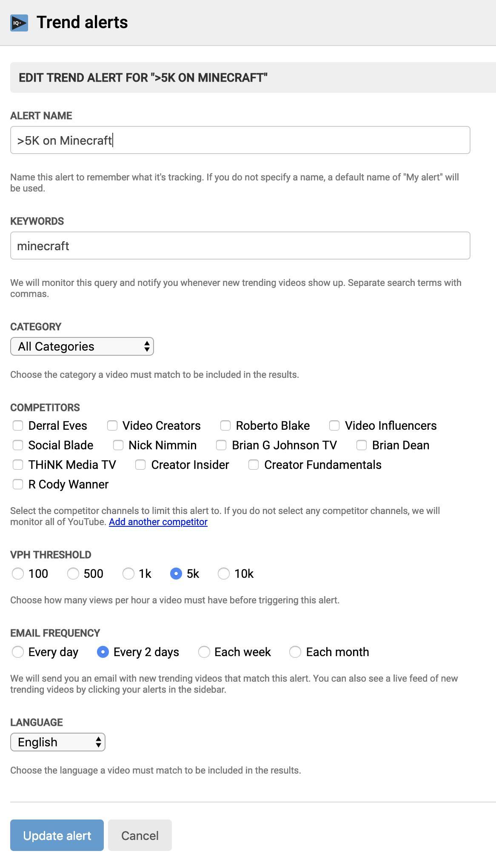Choose the Every day email frequency

pos(18,652)
